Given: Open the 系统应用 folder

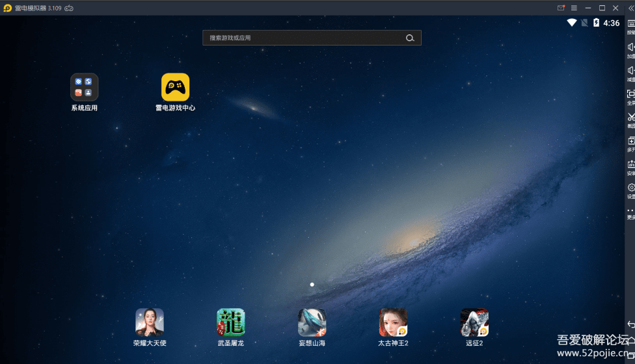Looking at the screenshot, I should [x=85, y=87].
